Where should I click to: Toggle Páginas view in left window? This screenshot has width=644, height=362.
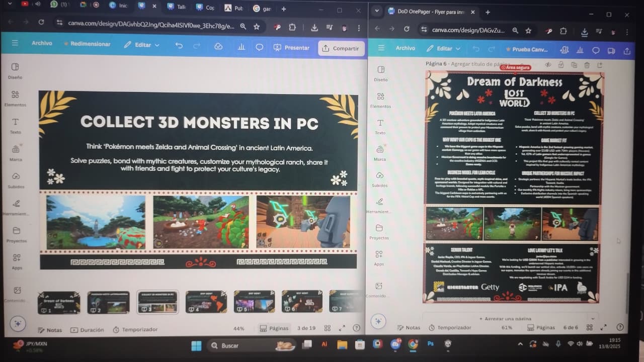point(274,328)
